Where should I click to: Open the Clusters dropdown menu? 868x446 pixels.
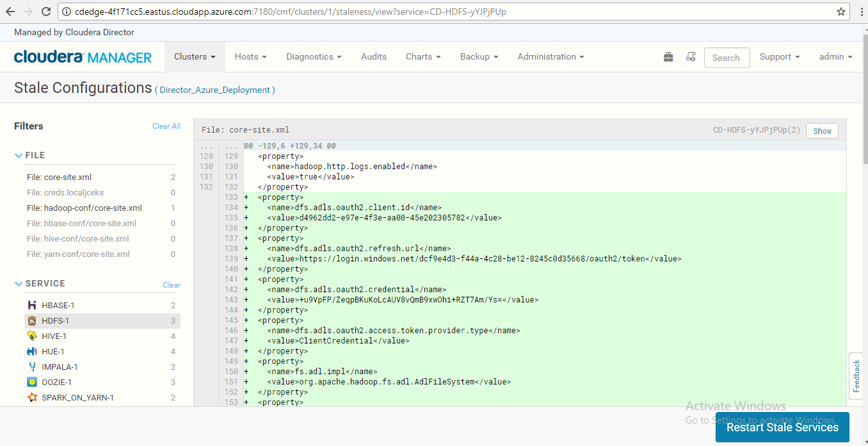coord(195,57)
